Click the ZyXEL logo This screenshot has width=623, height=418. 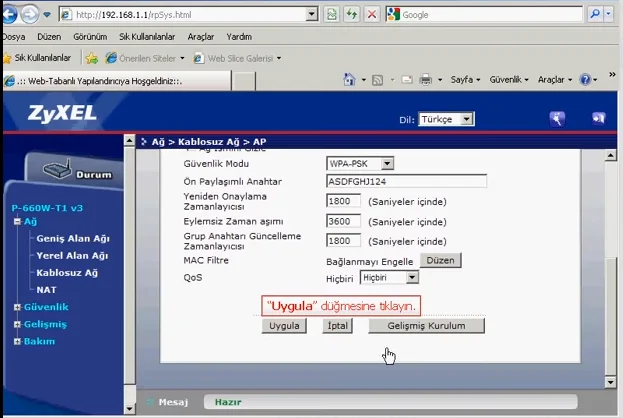click(62, 113)
